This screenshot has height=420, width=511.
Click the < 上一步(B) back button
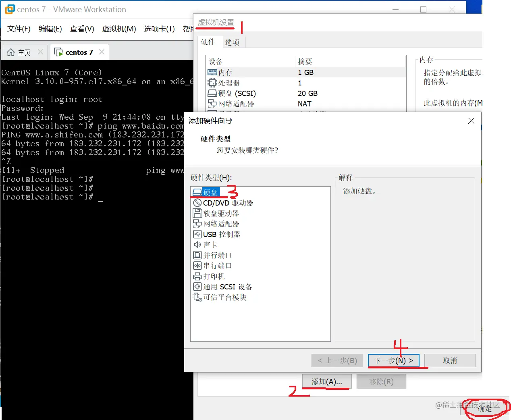click(x=337, y=360)
